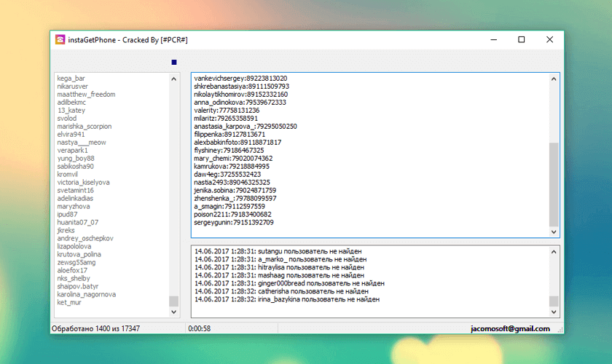Click the irina_bazykina log entry
This screenshot has height=364, width=612.
[287, 299]
